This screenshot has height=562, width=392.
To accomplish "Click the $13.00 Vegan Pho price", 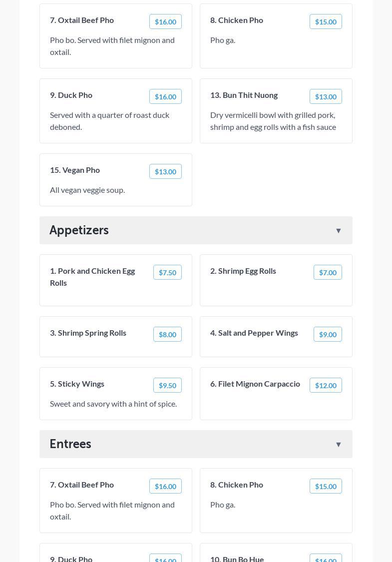I will (x=165, y=171).
